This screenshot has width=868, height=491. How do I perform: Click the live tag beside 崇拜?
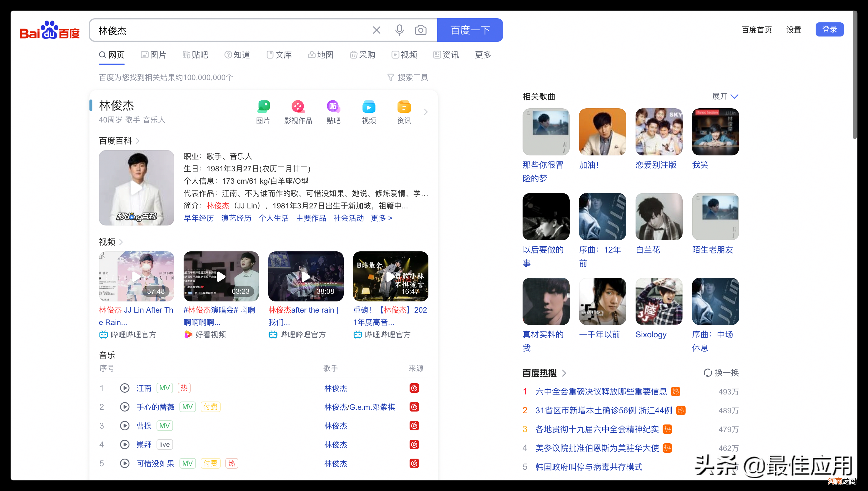coord(164,444)
